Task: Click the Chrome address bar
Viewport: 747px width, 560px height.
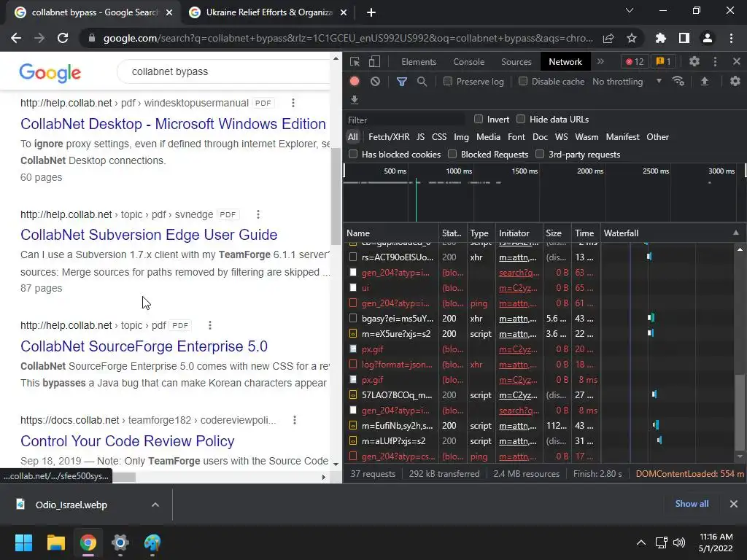Action: (x=348, y=38)
